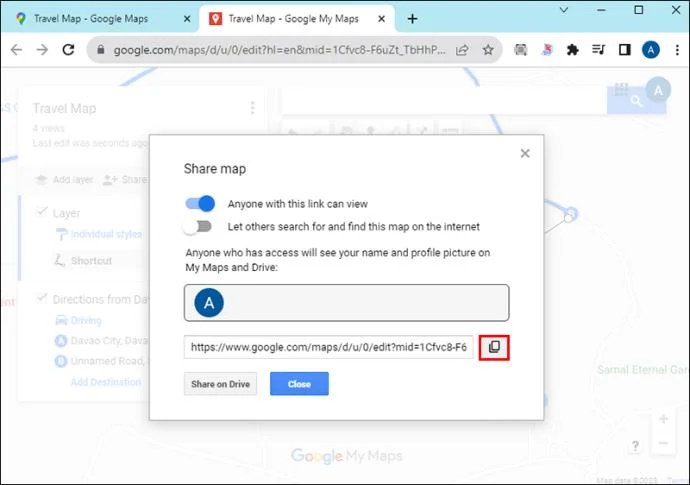Click the Share option in the map panel

coord(125,180)
